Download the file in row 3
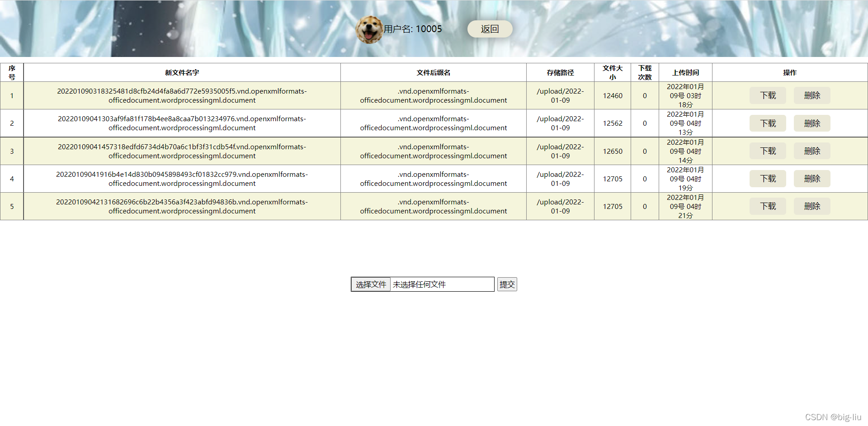The image size is (868, 426). tap(768, 151)
